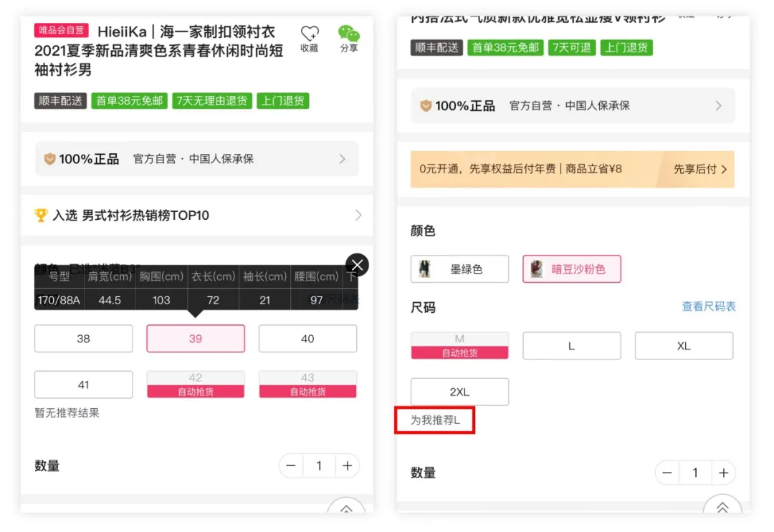Tap quantity field in right panel

[695, 473]
